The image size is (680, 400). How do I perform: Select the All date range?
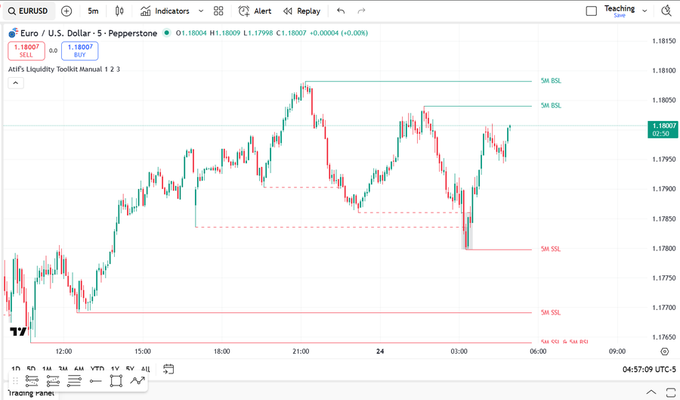tap(146, 369)
